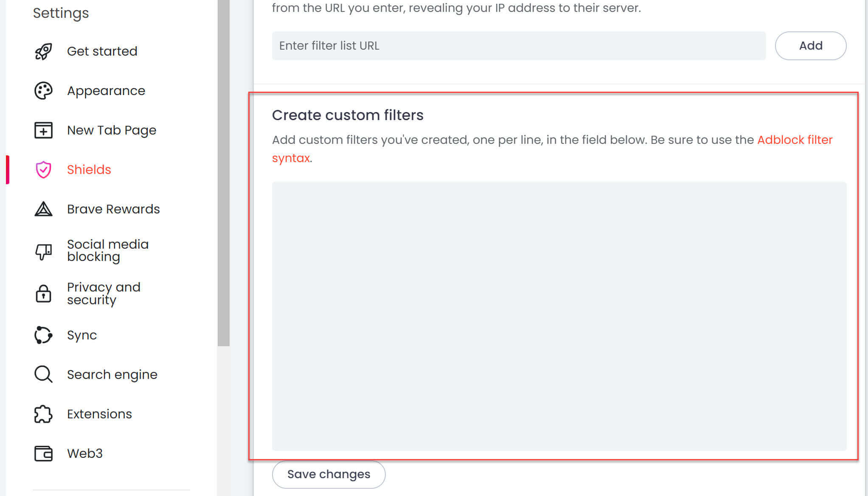The width and height of the screenshot is (868, 496).
Task: Click the Web3 wallet icon
Action: [x=43, y=454]
